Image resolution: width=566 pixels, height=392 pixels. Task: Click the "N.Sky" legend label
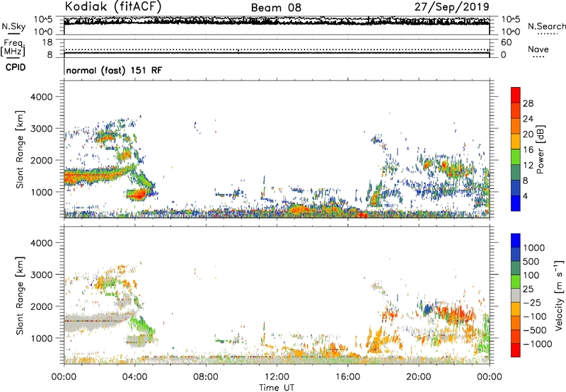click(x=13, y=26)
